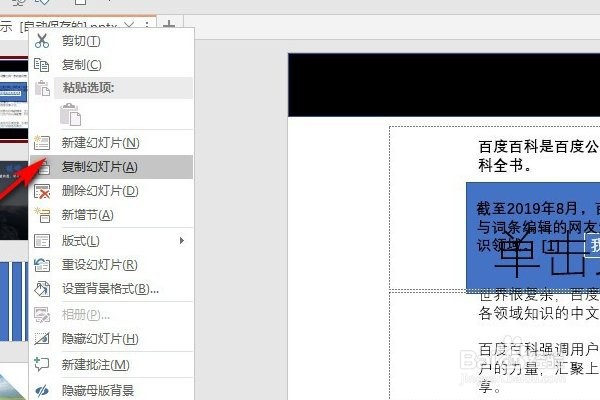Click the Reset Slide icon beside 重设幻灯片
Viewport: 600px width, 400px height.
[42, 264]
